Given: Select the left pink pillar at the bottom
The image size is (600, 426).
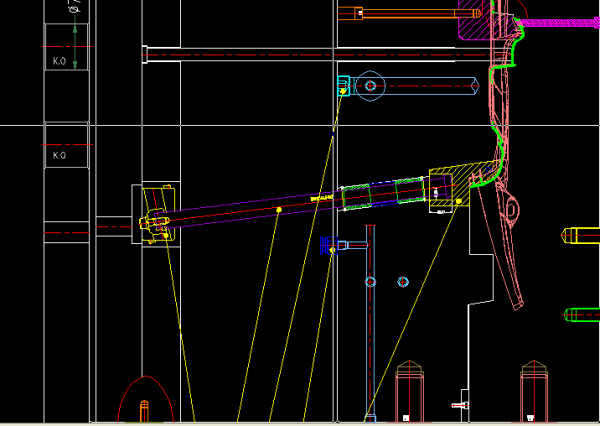Looking at the screenshot, I should (409, 391).
